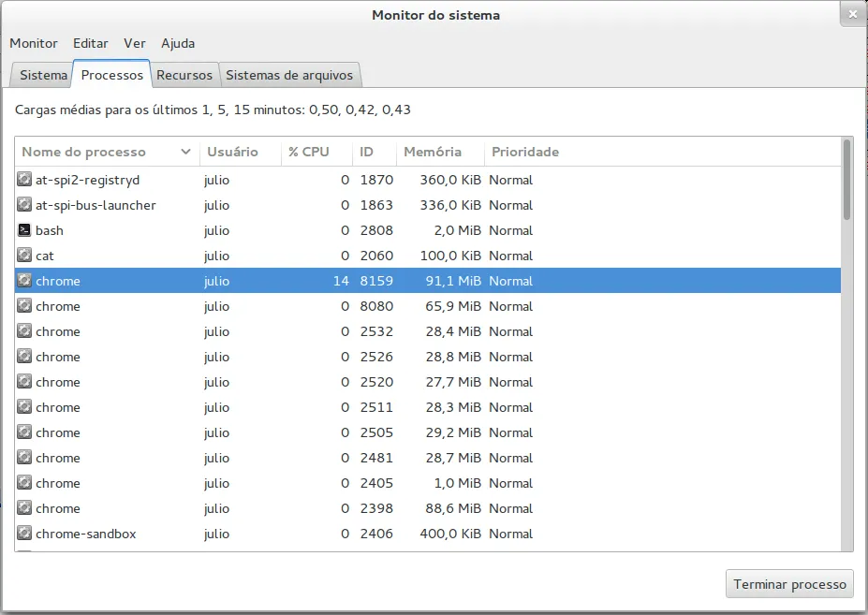The width and height of the screenshot is (868, 615).
Task: Sort processes by Memória column
Action: 432,152
